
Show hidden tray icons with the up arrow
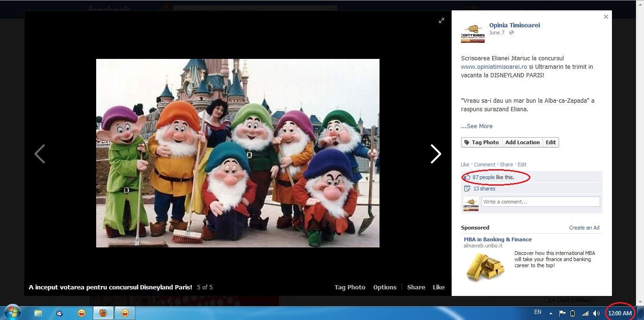[550, 313]
